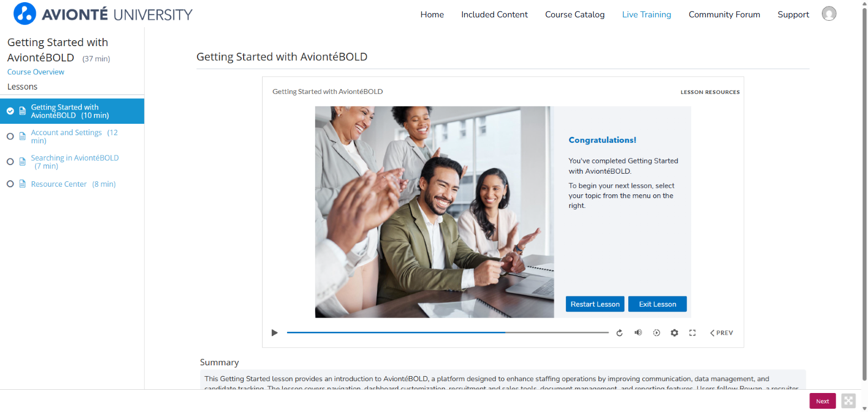Click status circle for Account and Settings
Viewport: 868px width, 412px height.
[10, 136]
